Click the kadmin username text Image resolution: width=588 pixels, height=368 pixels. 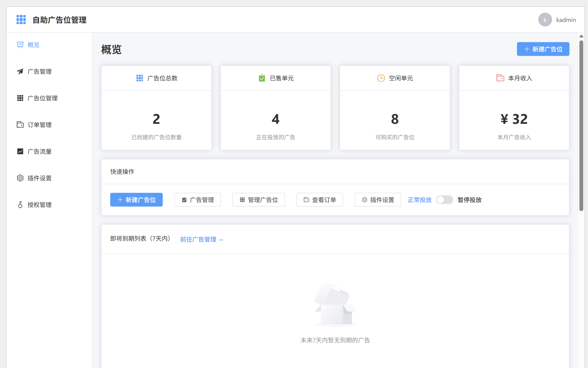pos(566,20)
